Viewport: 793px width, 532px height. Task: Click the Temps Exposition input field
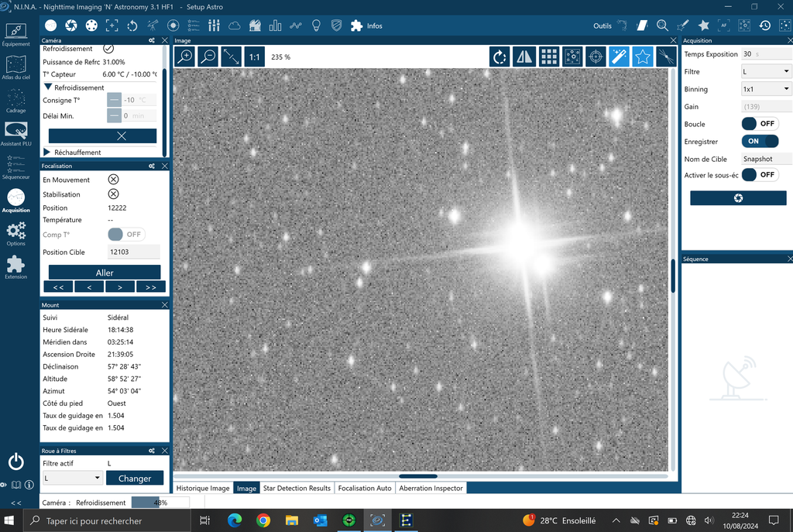coord(766,54)
